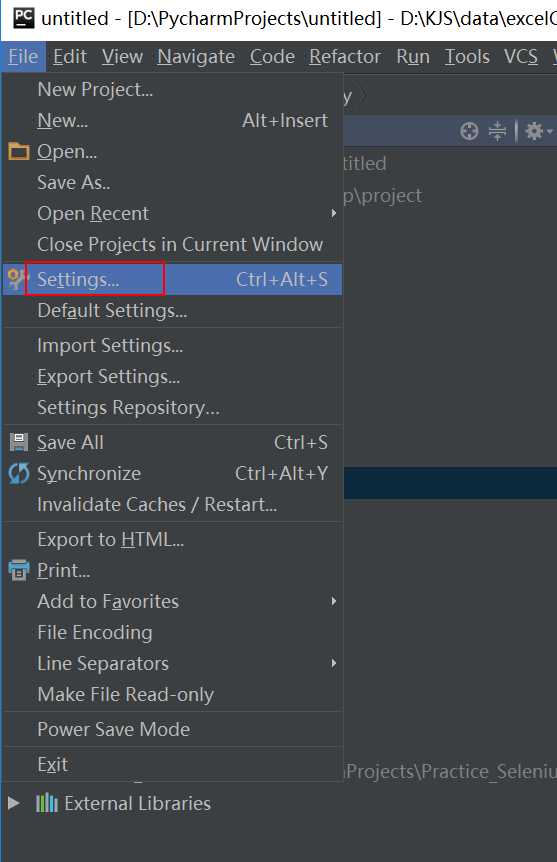Open the project panel gear settings icon

(538, 131)
